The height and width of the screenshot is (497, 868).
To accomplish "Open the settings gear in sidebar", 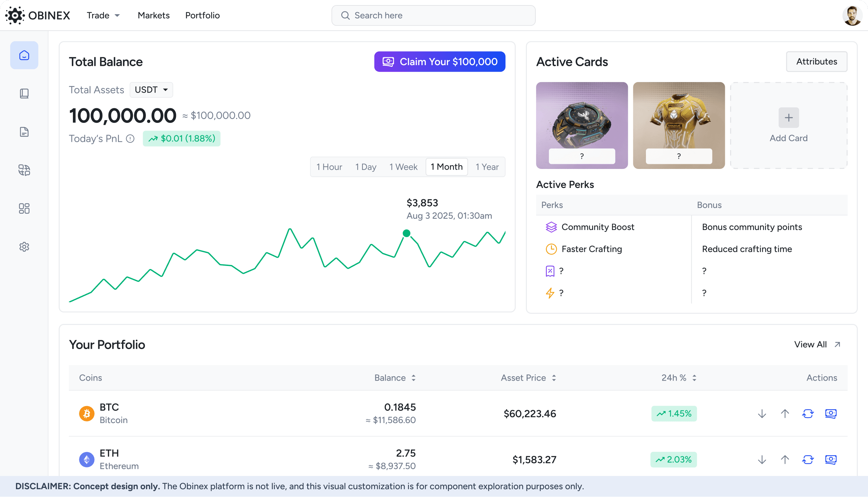I will (24, 247).
